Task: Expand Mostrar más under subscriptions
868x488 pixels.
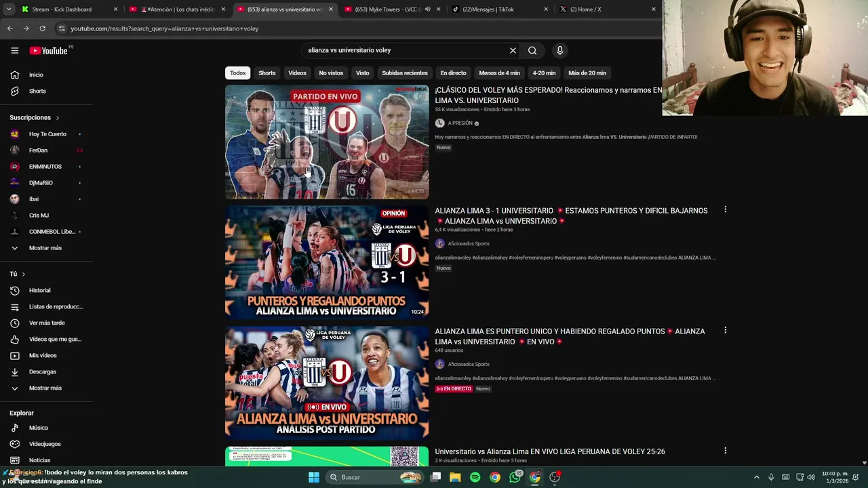Action: click(x=46, y=248)
